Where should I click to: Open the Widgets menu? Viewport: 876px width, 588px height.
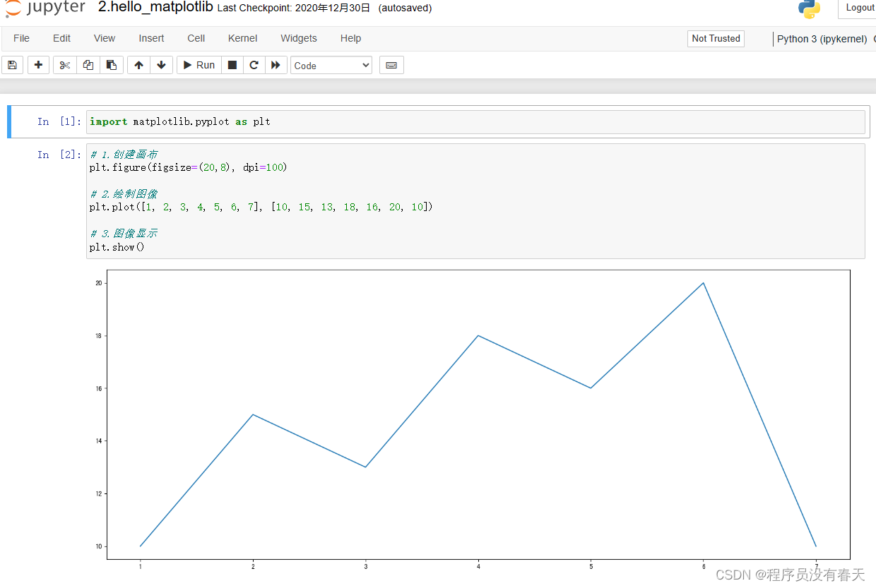click(298, 38)
